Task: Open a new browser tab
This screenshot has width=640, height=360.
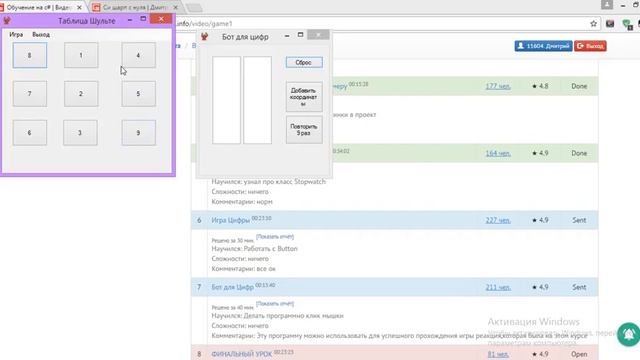Action: (194, 8)
